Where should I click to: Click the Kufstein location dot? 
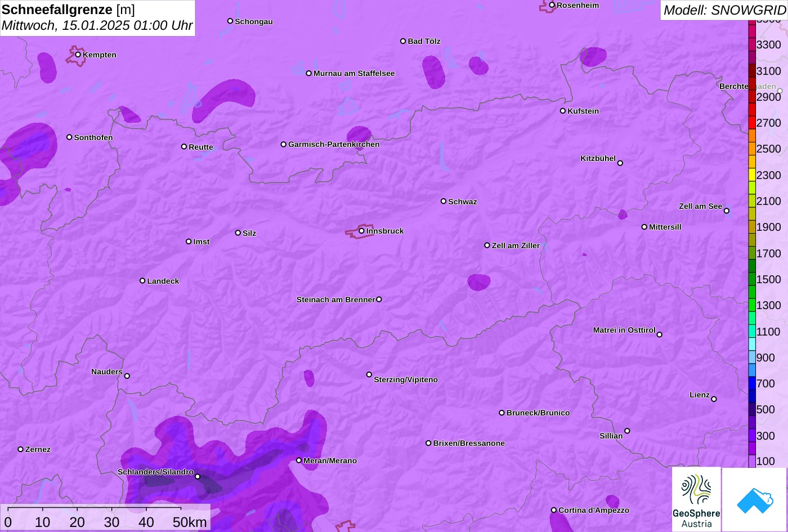(563, 111)
